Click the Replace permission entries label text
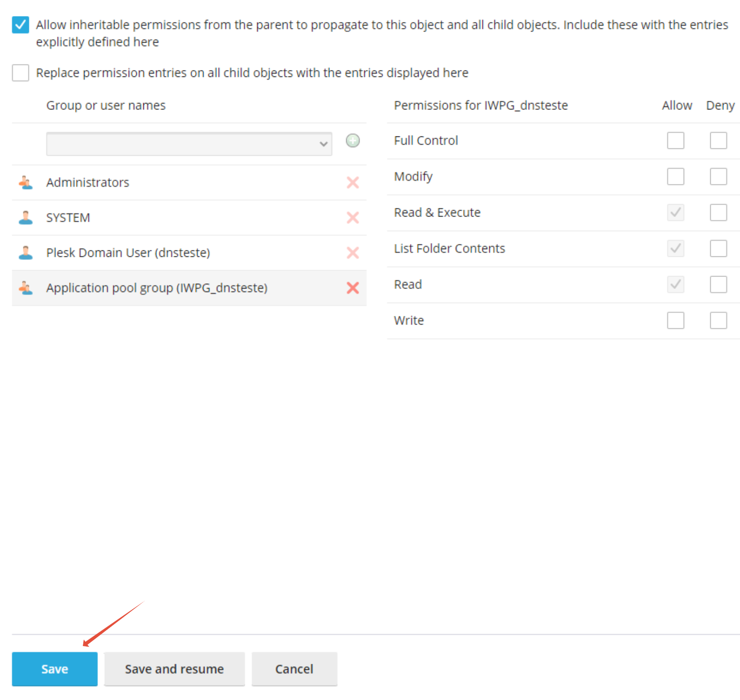 point(252,73)
